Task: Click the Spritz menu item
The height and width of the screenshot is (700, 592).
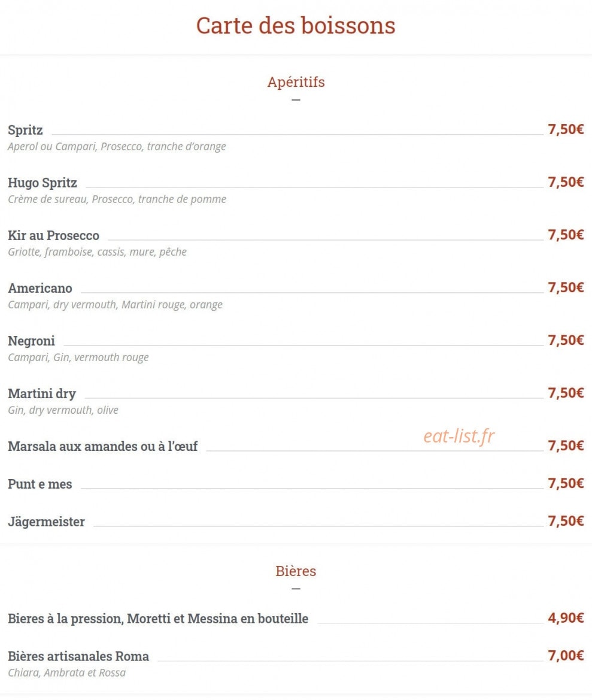Action: point(25,130)
